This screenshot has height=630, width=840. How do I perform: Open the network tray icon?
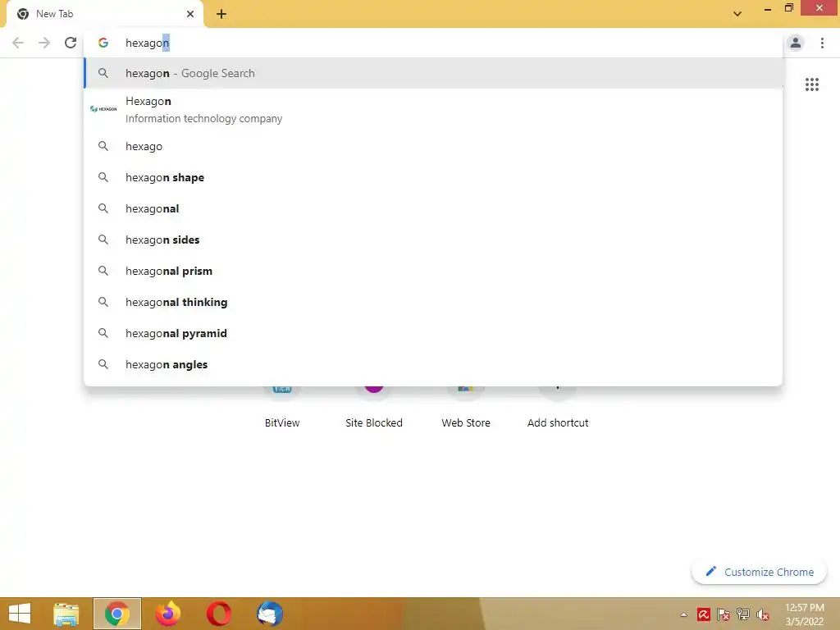tap(743, 614)
